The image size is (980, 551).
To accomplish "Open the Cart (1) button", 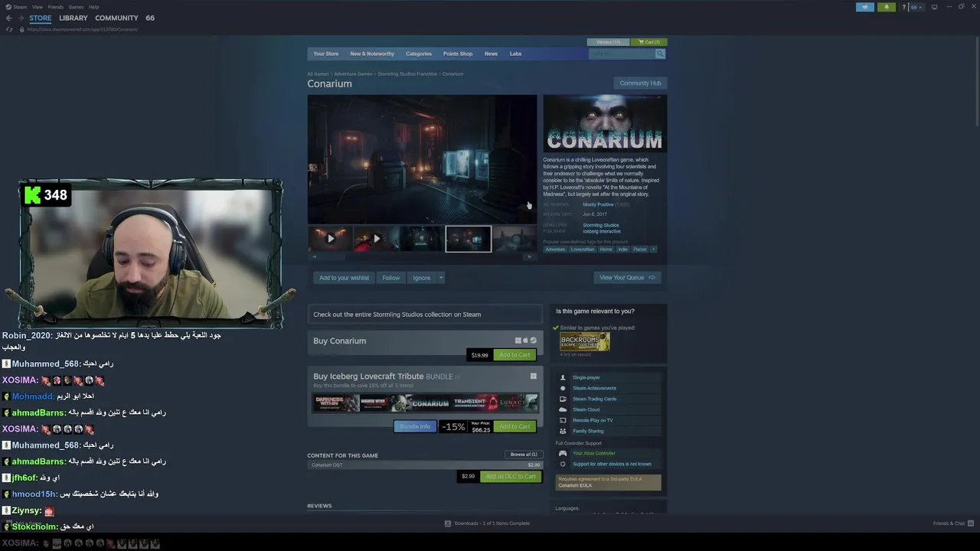I will pos(649,42).
